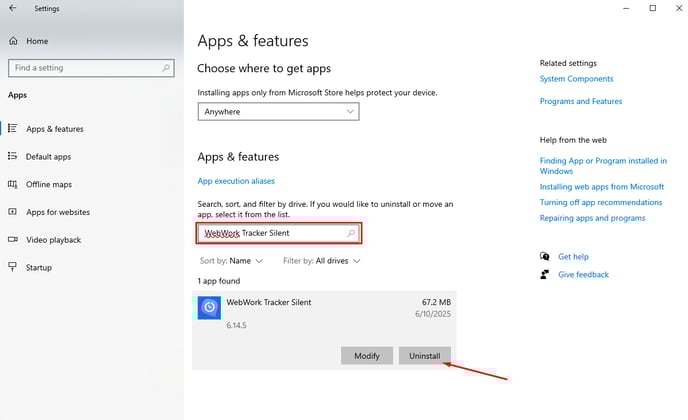Select the WebWork Tracker Silent app name

(269, 302)
